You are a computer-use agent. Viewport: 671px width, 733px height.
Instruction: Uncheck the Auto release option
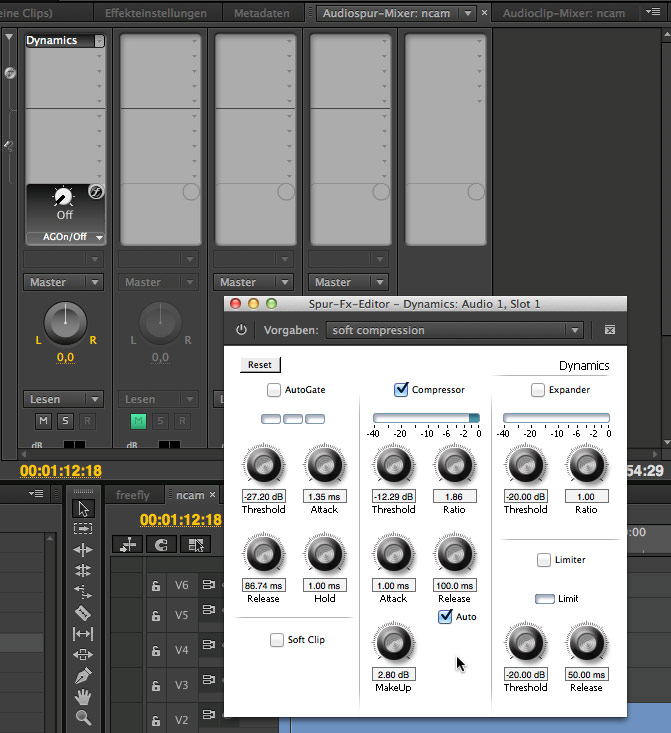(445, 617)
